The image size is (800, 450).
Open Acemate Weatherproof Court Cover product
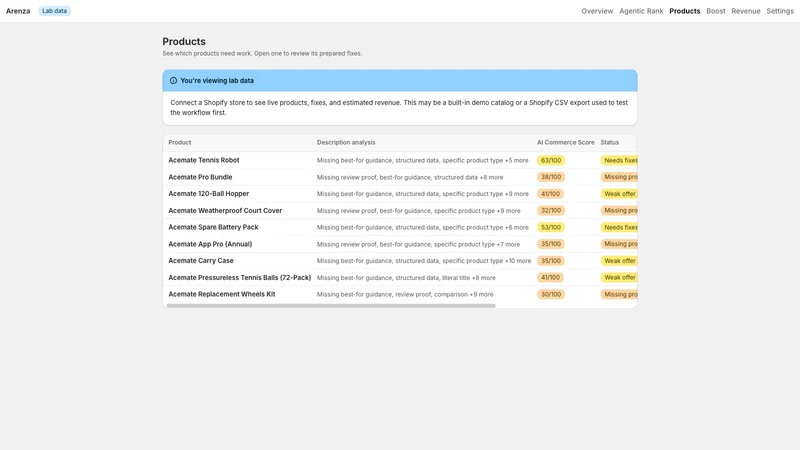tap(225, 211)
